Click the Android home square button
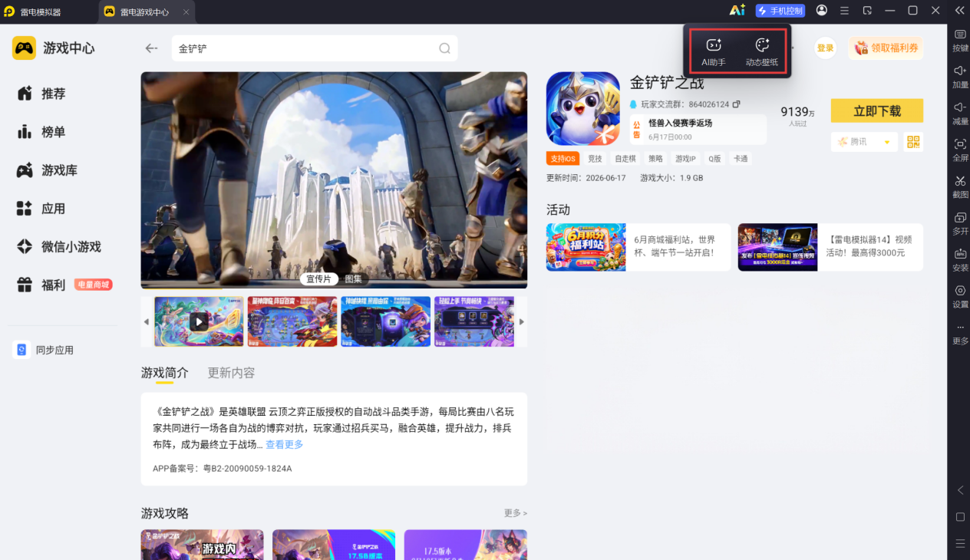The image size is (970, 560). tap(960, 517)
